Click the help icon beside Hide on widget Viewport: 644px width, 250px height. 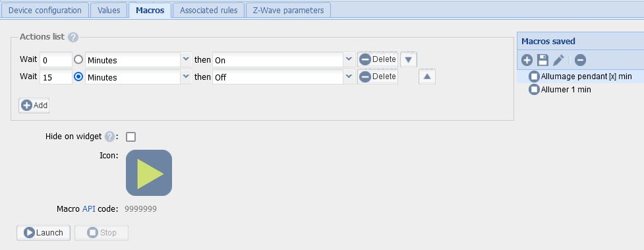109,137
